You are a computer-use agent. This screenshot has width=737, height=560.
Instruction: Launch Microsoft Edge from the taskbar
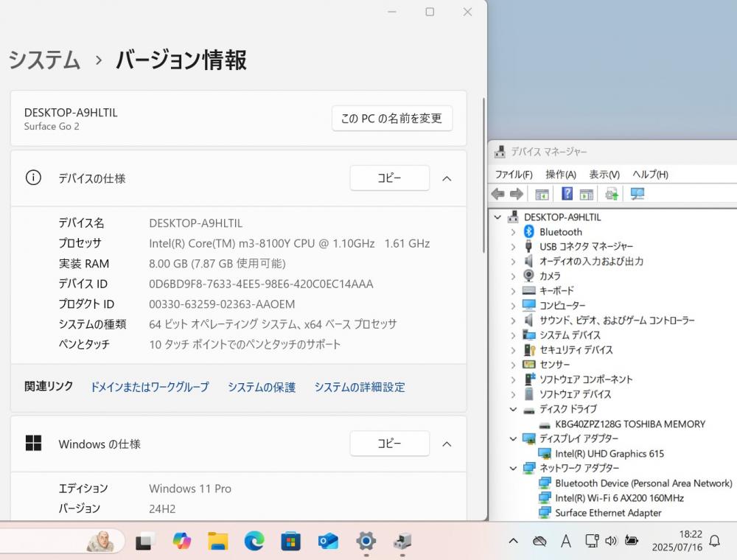254,541
